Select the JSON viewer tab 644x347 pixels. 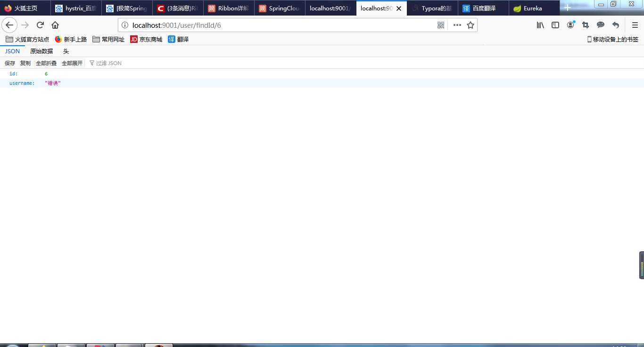[13, 51]
